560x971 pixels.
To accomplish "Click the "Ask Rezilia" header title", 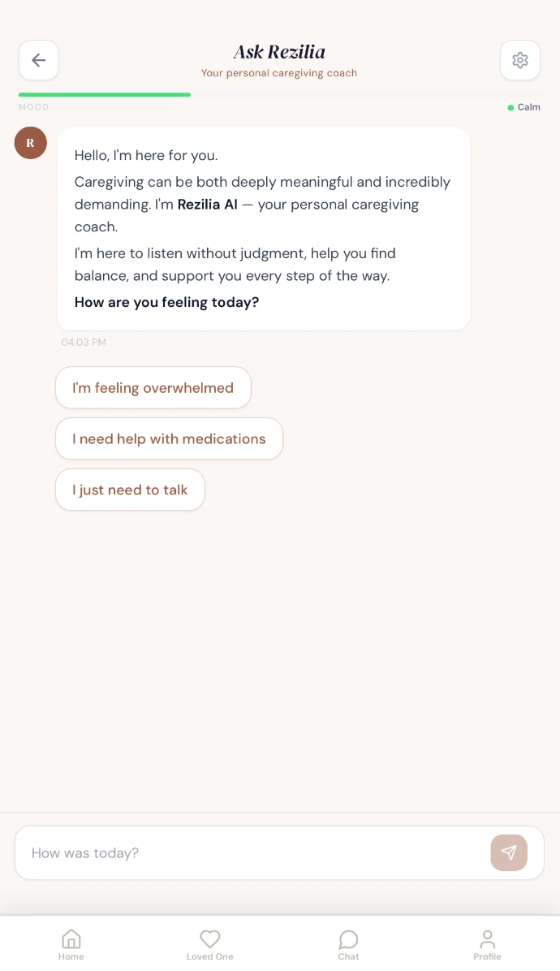I will (279, 52).
